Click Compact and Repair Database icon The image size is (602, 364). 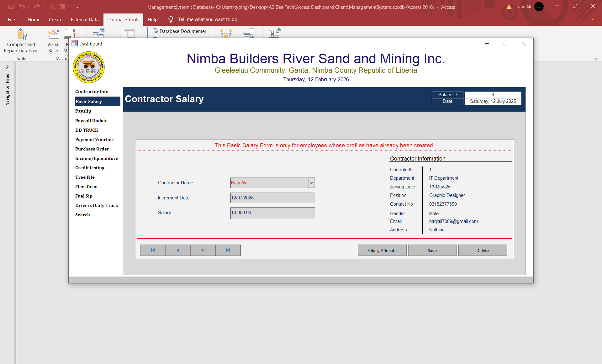tap(22, 34)
